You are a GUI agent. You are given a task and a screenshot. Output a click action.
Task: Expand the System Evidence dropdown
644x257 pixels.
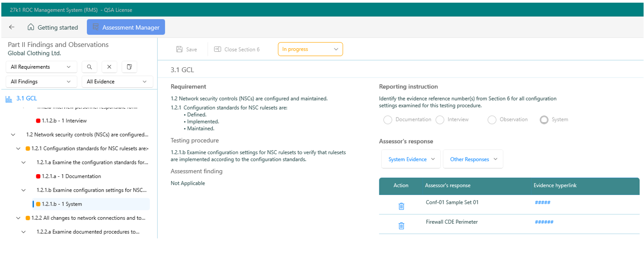[x=411, y=159]
